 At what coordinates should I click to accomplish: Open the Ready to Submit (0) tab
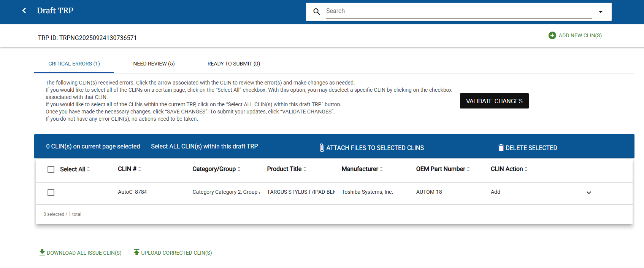234,64
